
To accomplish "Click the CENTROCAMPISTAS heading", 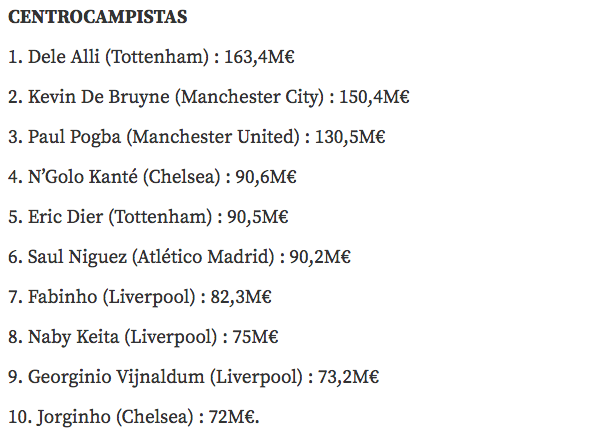I will coord(96,17).
